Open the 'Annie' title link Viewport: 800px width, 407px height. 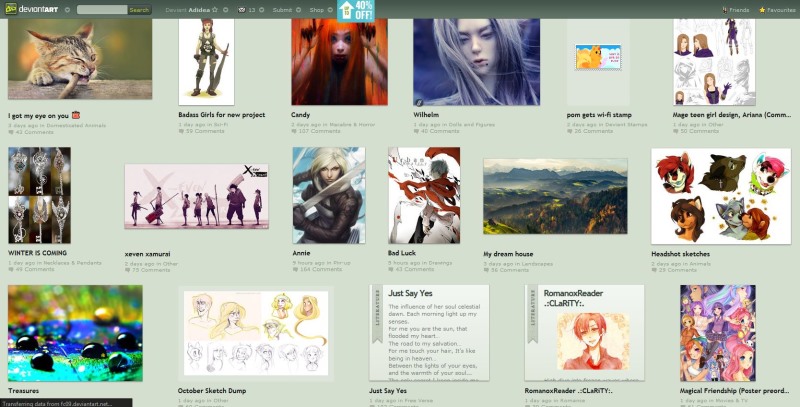click(x=302, y=253)
